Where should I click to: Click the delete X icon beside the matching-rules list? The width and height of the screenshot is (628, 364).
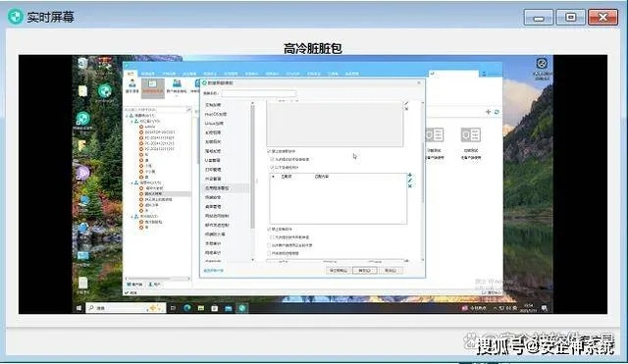[410, 185]
